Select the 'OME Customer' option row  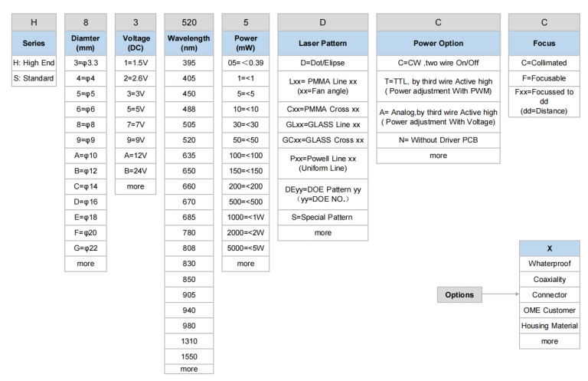tap(549, 310)
